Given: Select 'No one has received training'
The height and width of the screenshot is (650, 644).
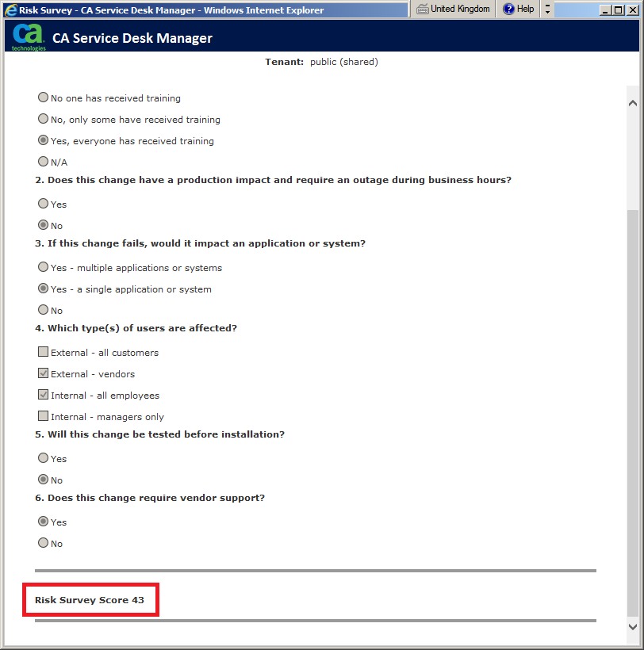Looking at the screenshot, I should point(43,97).
